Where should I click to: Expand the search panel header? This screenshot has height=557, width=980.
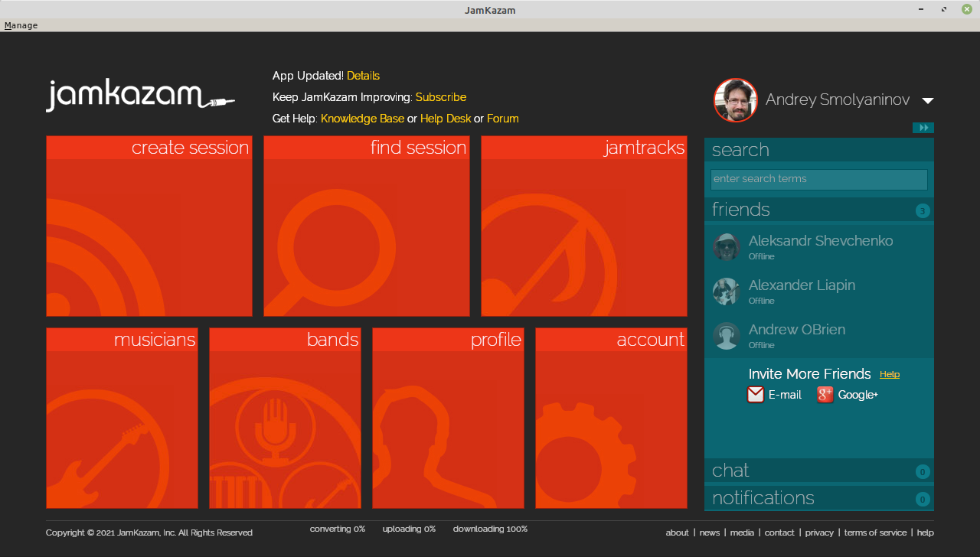[819, 150]
